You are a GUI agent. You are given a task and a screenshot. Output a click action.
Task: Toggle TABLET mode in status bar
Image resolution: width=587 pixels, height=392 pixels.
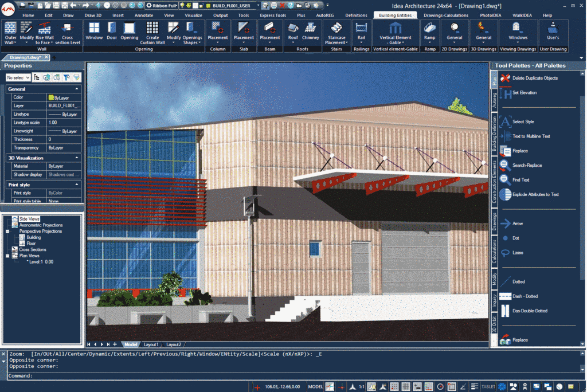coord(488,387)
